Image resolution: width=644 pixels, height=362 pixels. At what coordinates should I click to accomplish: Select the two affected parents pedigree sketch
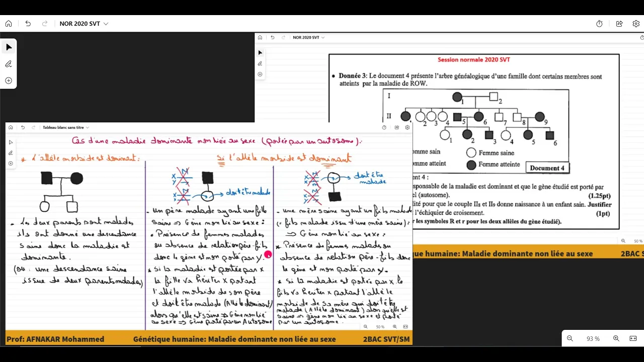point(61,192)
